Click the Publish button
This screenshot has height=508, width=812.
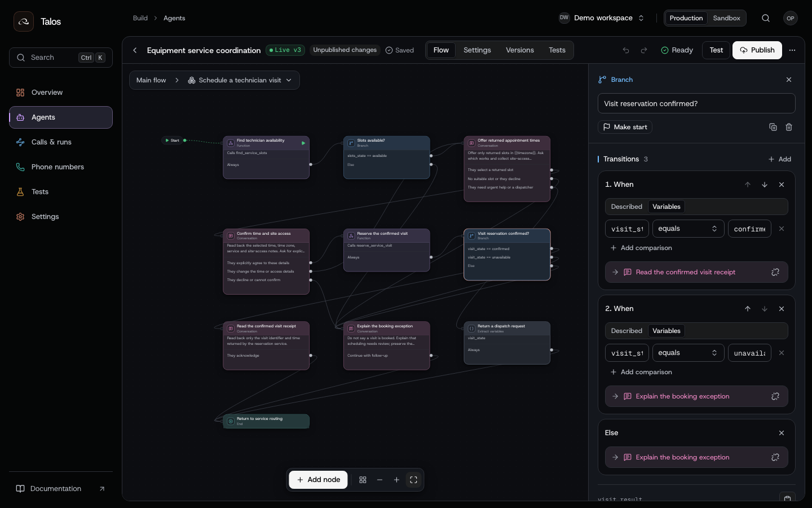(757, 50)
